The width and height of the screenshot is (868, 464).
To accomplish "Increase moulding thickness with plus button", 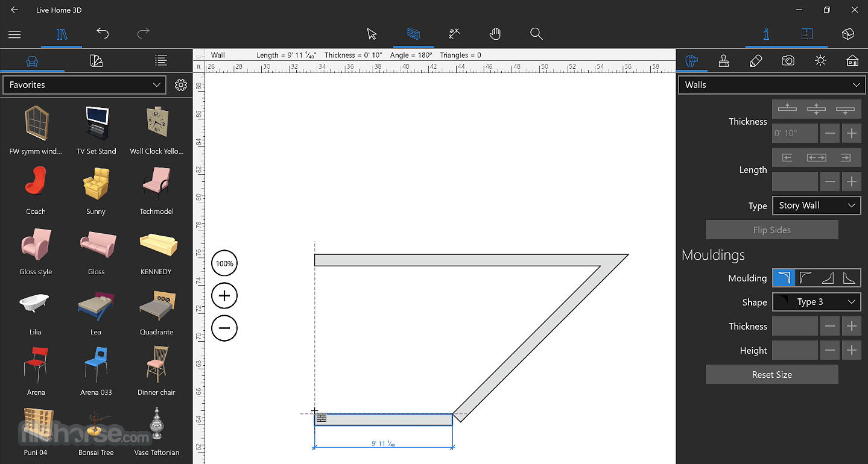I will pos(851,326).
